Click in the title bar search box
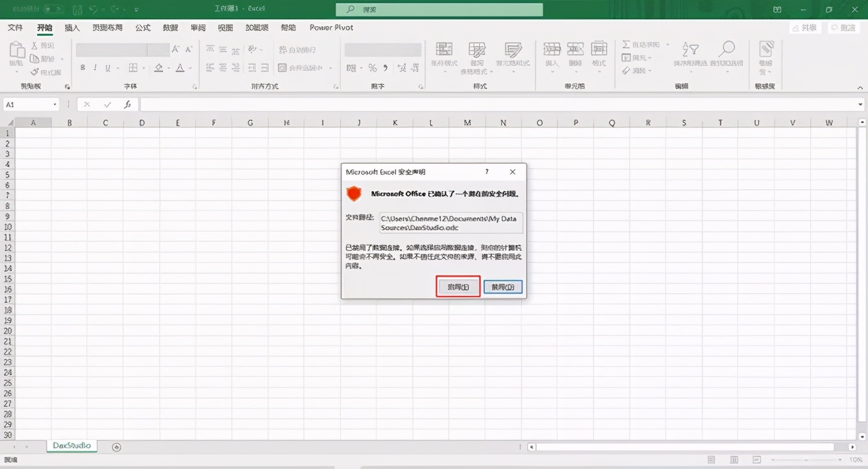This screenshot has height=469, width=868. coord(439,9)
